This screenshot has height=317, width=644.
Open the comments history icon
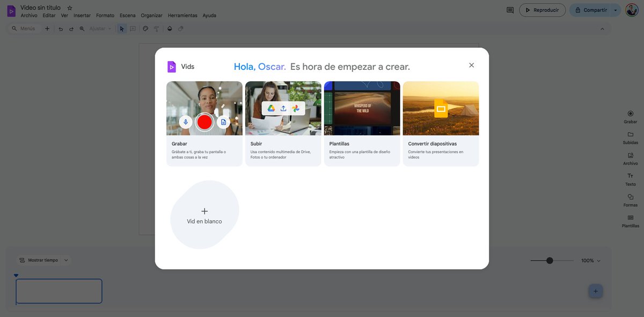click(x=510, y=10)
